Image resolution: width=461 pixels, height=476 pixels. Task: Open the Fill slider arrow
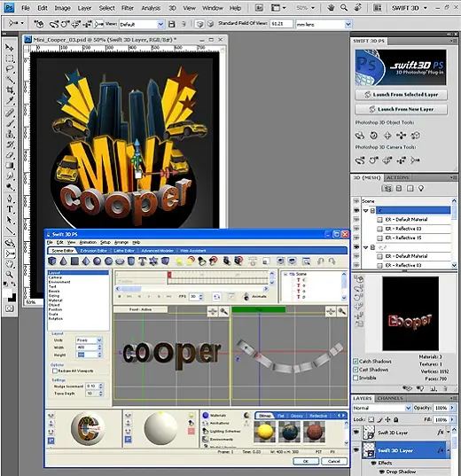452,419
